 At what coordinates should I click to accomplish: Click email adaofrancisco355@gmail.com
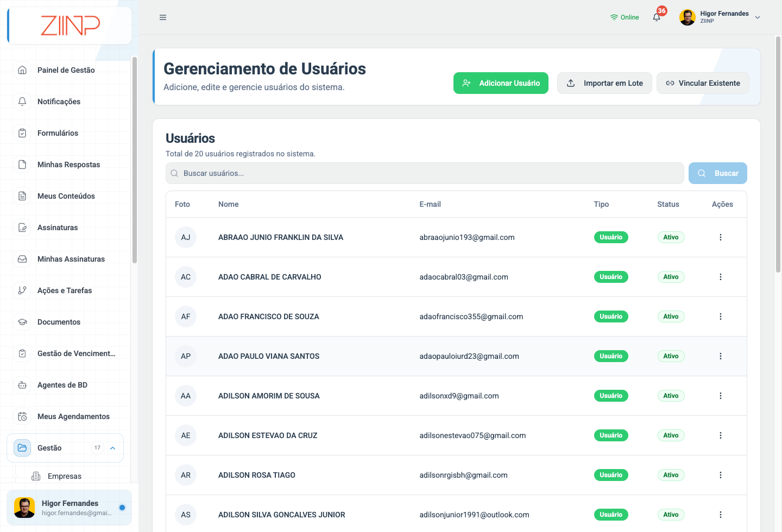pos(471,316)
